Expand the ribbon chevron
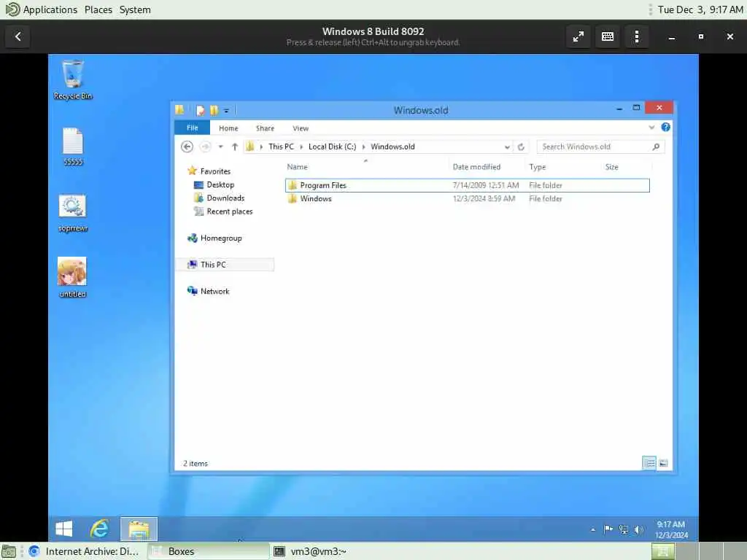Screen dimensions: 747x560 point(651,128)
